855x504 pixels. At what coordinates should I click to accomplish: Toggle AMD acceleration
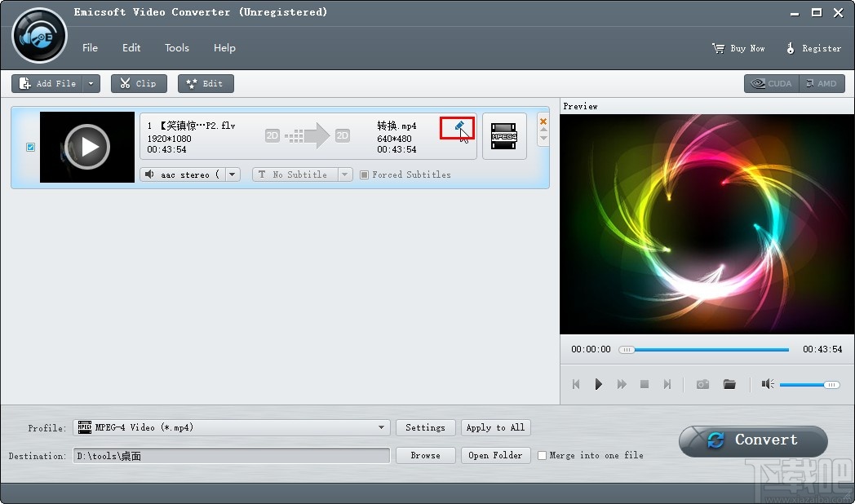(x=822, y=83)
